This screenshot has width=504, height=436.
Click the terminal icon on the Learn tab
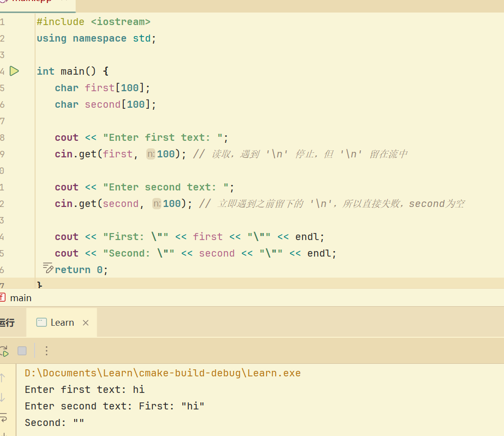click(x=42, y=323)
